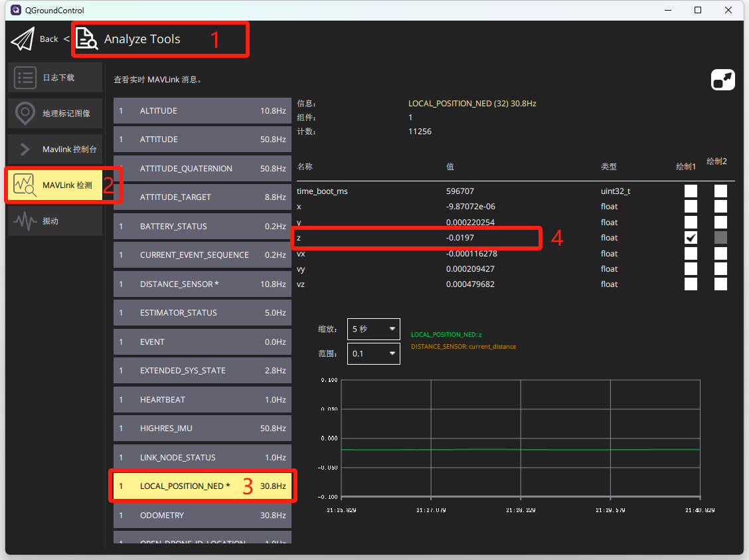Click the vibration waveform icon

tap(25, 221)
